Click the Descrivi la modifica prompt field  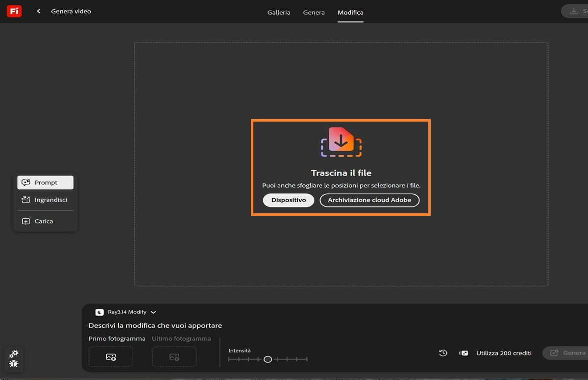(155, 326)
